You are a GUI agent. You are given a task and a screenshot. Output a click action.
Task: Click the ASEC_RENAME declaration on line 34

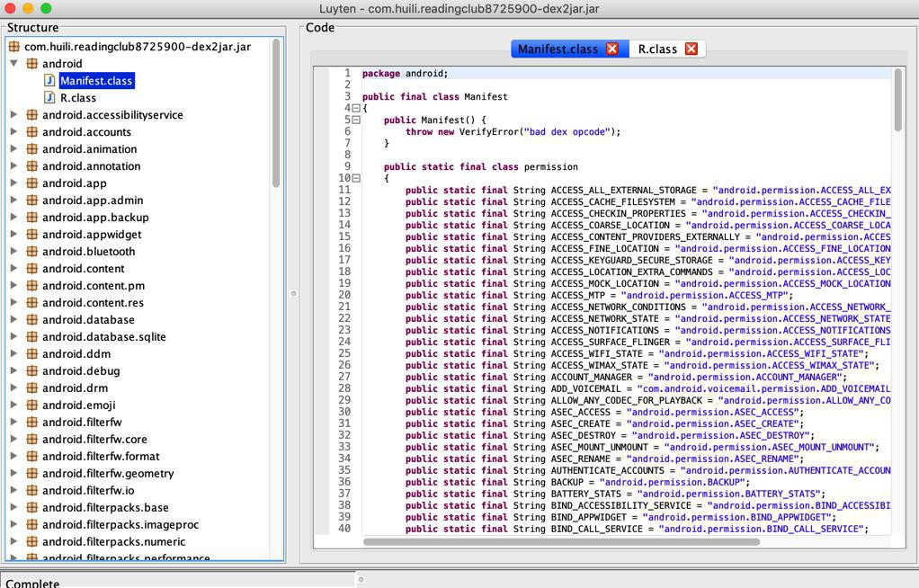(604, 459)
